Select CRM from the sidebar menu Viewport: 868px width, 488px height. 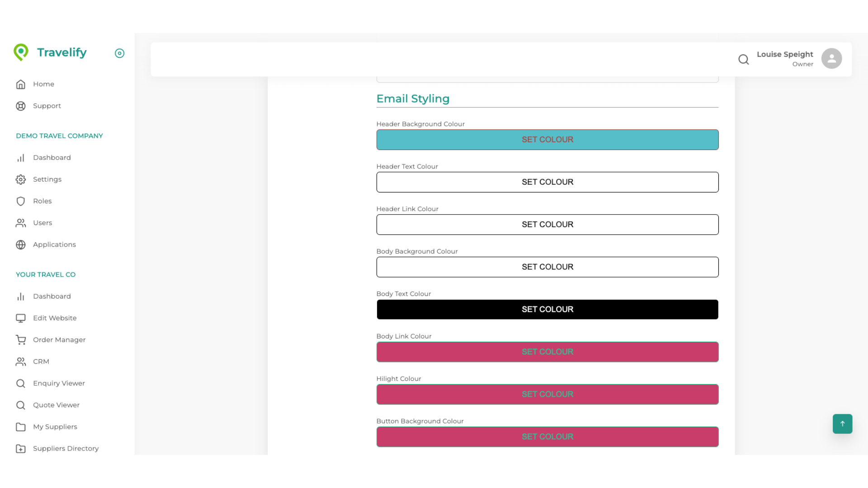pos(42,361)
